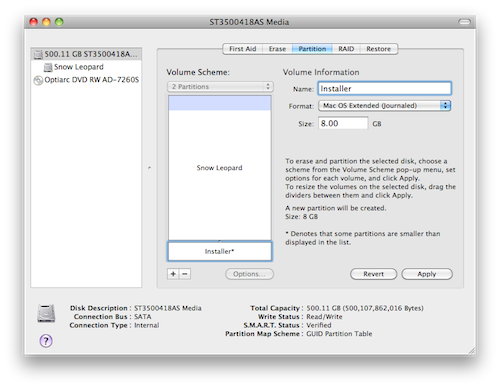The image size is (500, 388).
Task: Click the ST3500418AS Media window title
Action: [x=249, y=22]
